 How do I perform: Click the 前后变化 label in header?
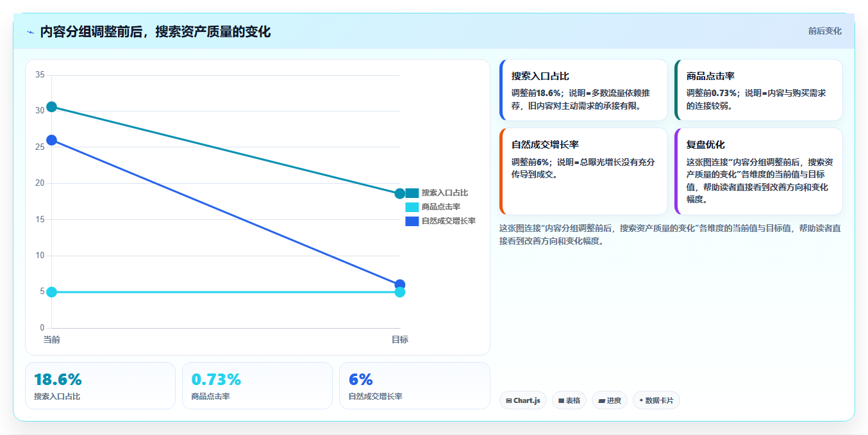click(x=824, y=31)
